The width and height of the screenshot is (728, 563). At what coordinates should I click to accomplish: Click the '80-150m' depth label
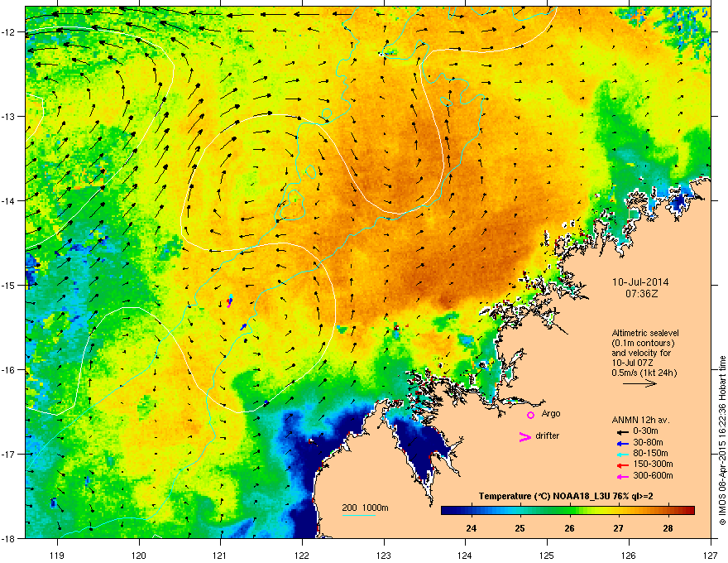point(650,454)
